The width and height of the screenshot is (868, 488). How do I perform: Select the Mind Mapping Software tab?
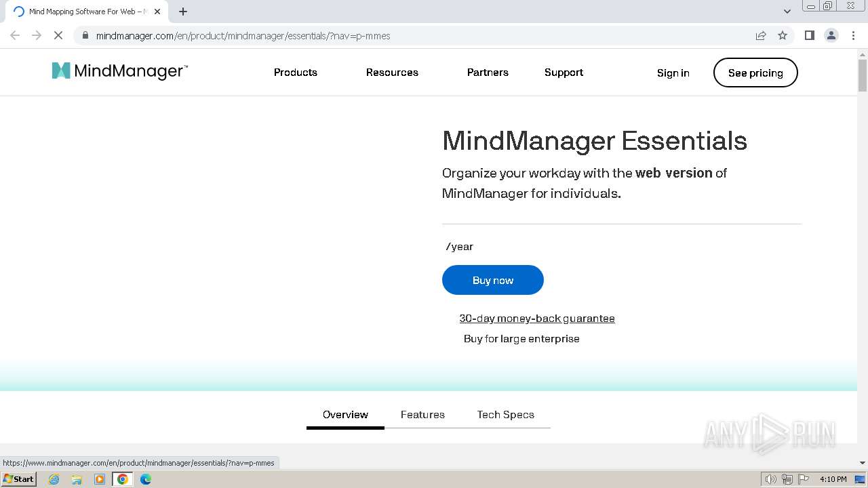point(87,12)
